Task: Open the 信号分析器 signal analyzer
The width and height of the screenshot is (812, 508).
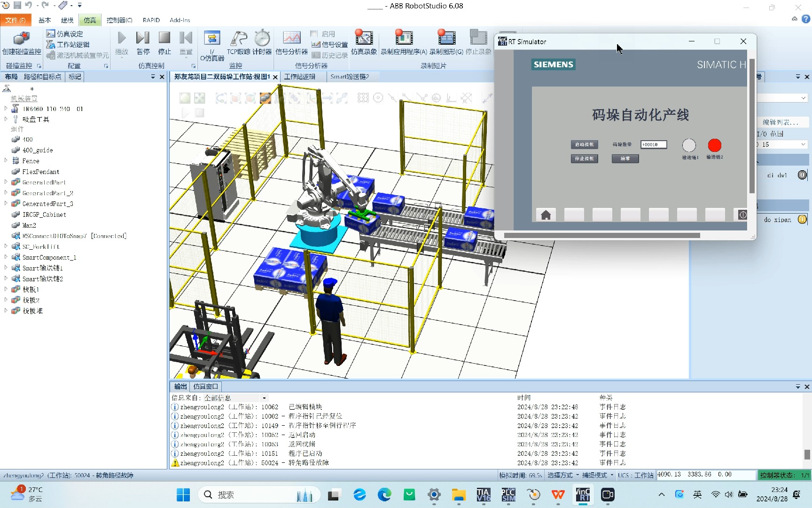Action: 291,43
